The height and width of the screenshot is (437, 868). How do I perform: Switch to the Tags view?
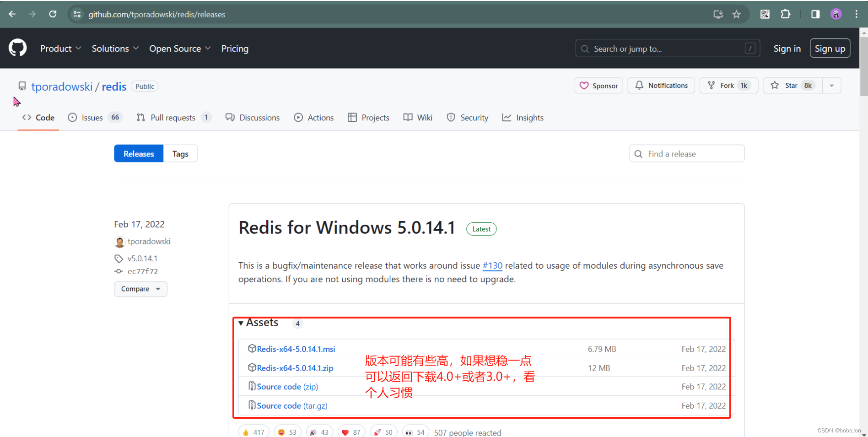(180, 154)
